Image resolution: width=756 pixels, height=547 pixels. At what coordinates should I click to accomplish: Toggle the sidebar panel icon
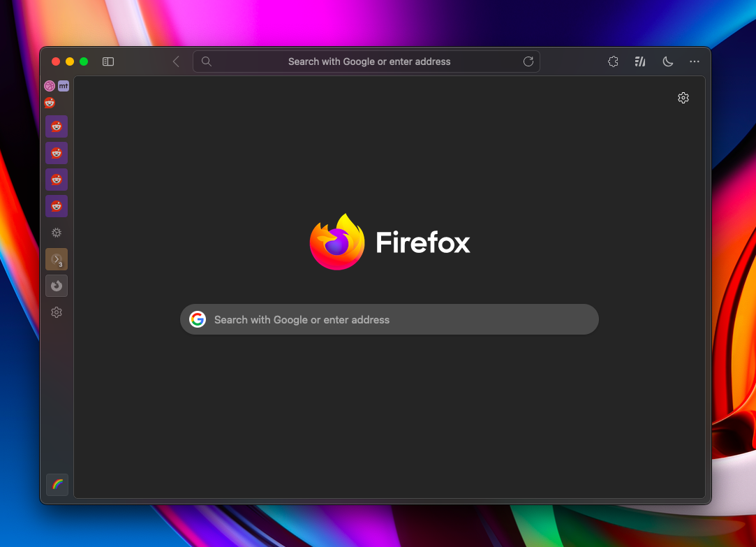coord(108,61)
